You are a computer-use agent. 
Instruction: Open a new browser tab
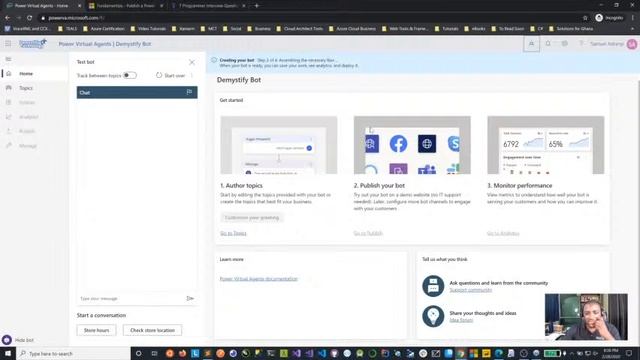(257, 6)
